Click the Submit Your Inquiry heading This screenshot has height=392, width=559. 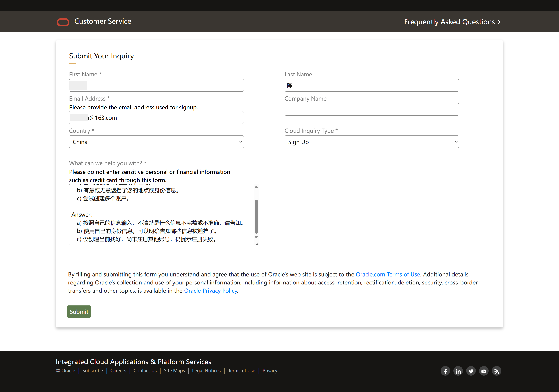(101, 56)
